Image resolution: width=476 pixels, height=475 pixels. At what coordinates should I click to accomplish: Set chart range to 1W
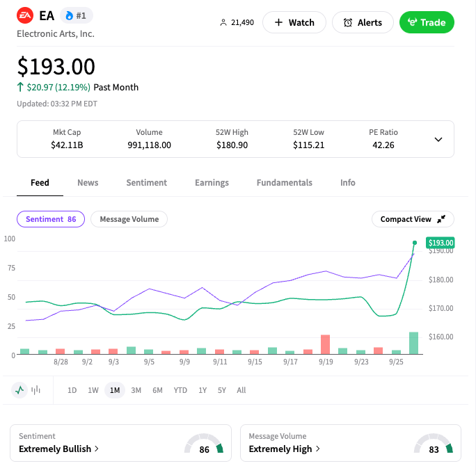click(93, 390)
